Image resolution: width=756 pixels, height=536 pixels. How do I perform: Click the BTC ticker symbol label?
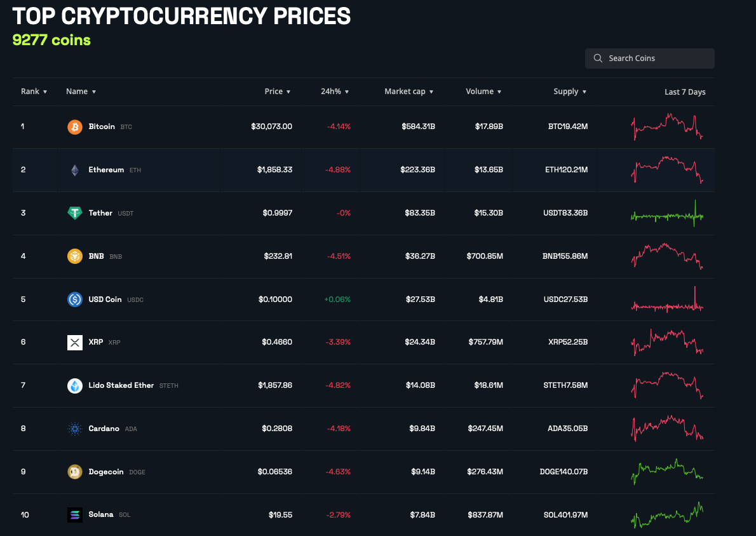click(x=126, y=127)
